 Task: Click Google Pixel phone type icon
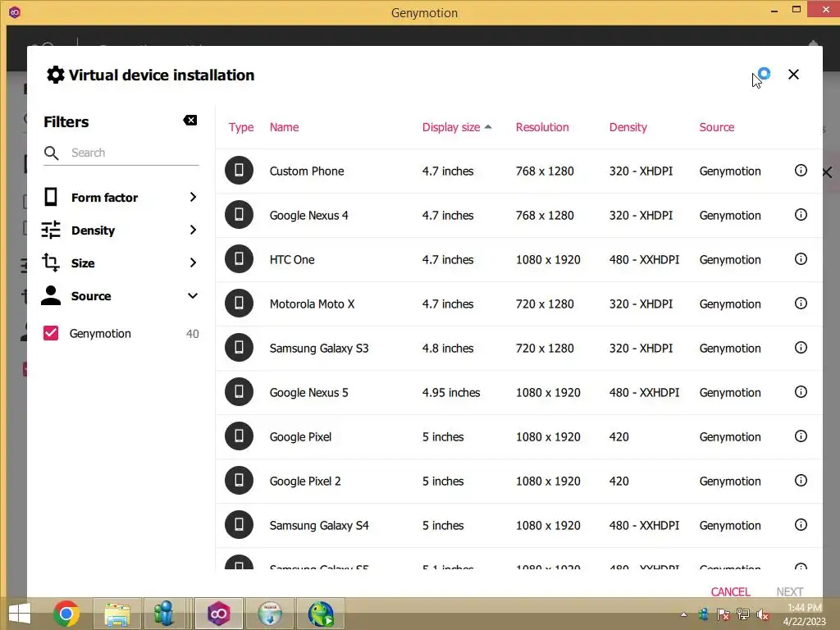point(239,436)
